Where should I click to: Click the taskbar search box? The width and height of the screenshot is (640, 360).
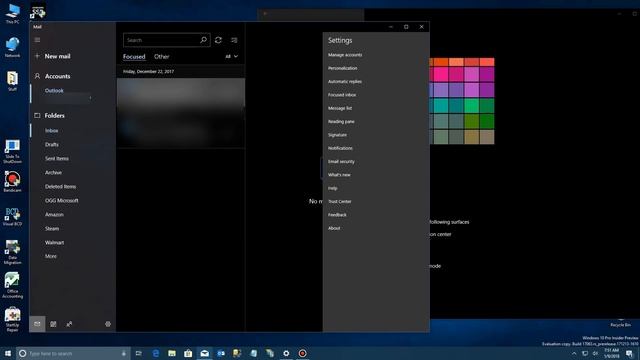tap(73, 353)
